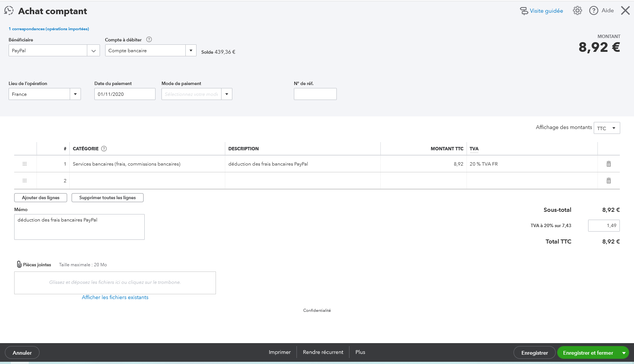Viewport: 634px width, 364px height.
Task: Attach a file using the Pièces jointes paperclip
Action: pyautogui.click(x=19, y=264)
